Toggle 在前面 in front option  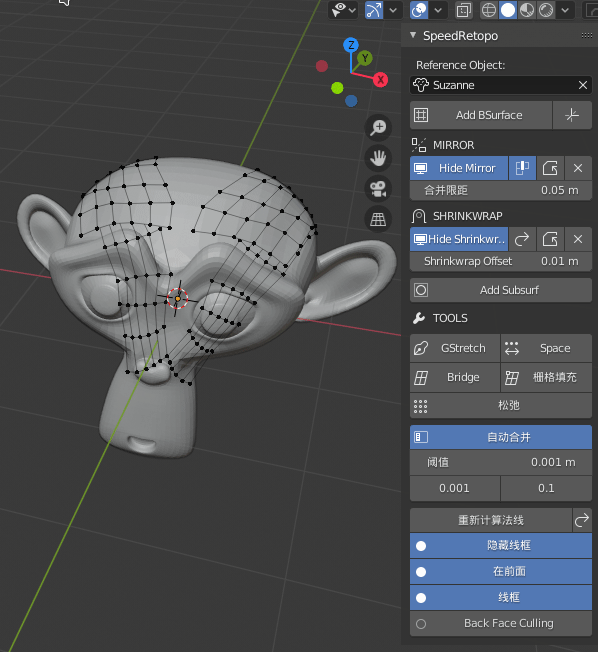pos(501,572)
